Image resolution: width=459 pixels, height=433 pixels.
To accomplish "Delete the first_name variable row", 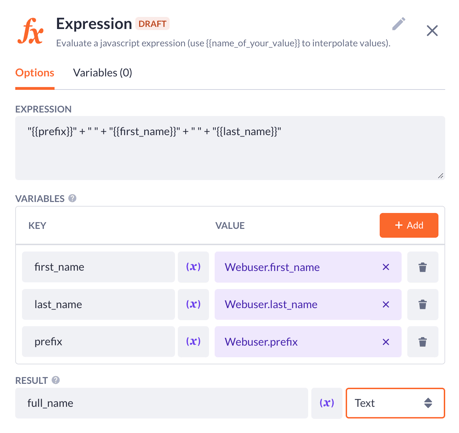I will tap(422, 267).
